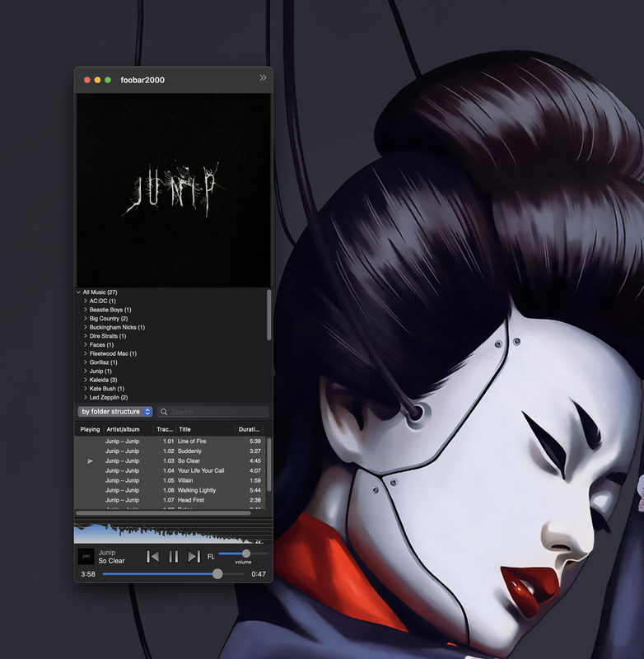The width and height of the screenshot is (644, 659).
Task: Click the seek bar position knob
Action: [x=217, y=574]
